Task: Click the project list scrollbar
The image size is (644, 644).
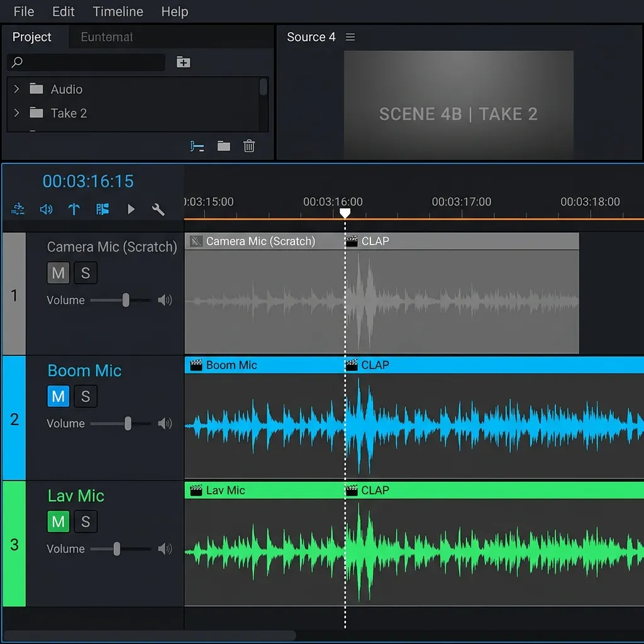Action: pos(264,87)
